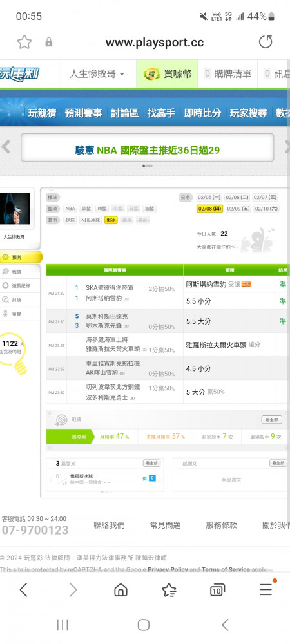The width and height of the screenshot is (290, 644).
Task: Go back with browser back arrow
Action: 23,590
